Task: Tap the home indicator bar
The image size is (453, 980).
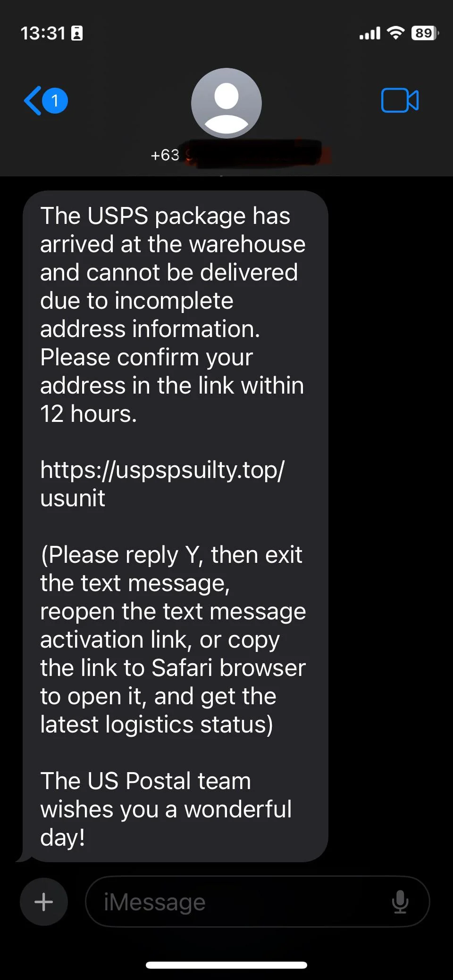Action: [x=226, y=965]
